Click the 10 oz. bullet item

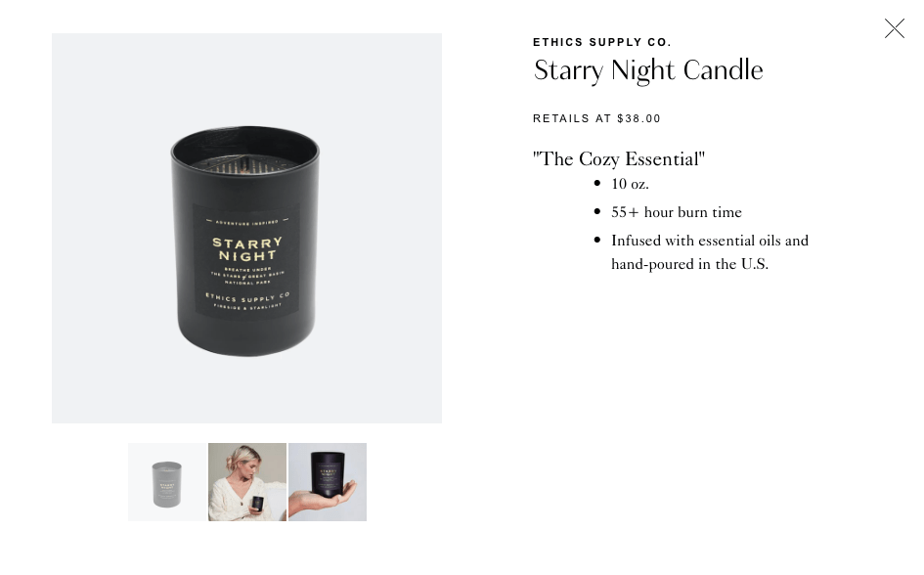pos(630,184)
